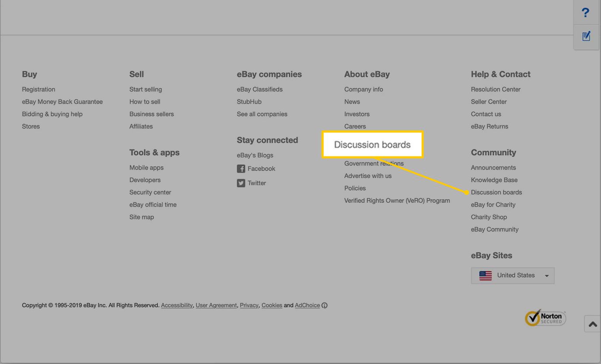
Task: Open Mobile apps link
Action: [x=146, y=167]
